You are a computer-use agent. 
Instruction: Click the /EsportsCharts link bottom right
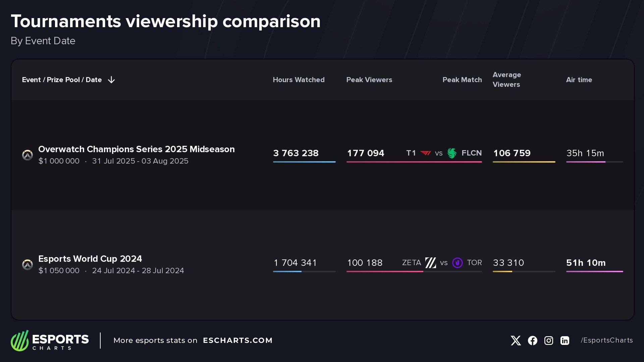(x=606, y=340)
